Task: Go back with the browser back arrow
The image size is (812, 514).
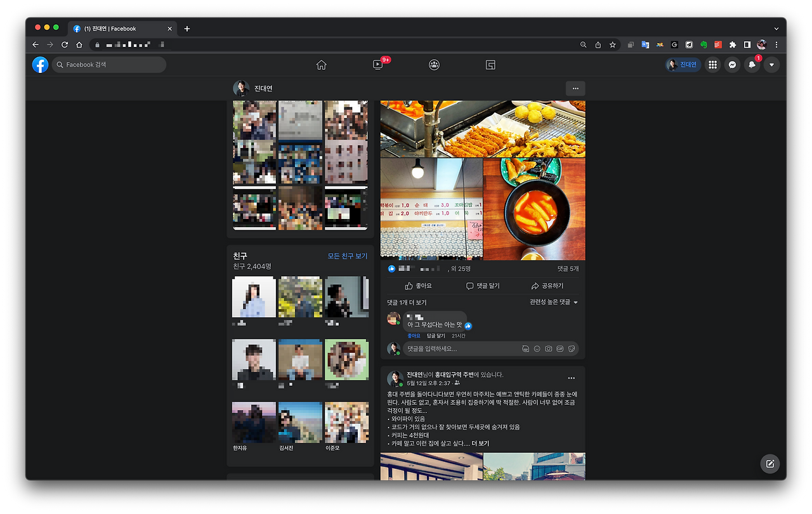Action: 36,45
